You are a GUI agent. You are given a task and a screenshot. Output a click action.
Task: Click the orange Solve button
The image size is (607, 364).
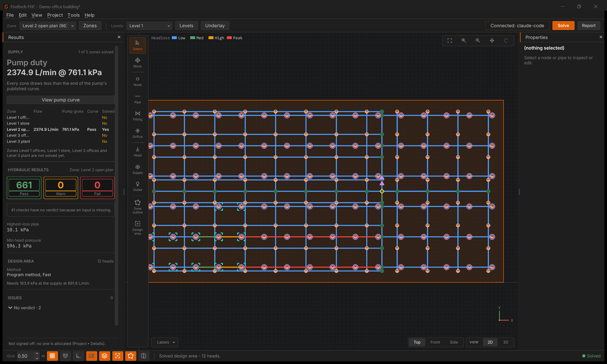(x=563, y=26)
